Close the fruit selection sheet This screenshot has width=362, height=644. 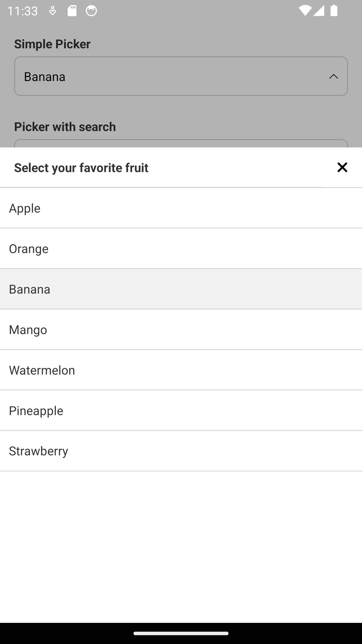coord(342,167)
